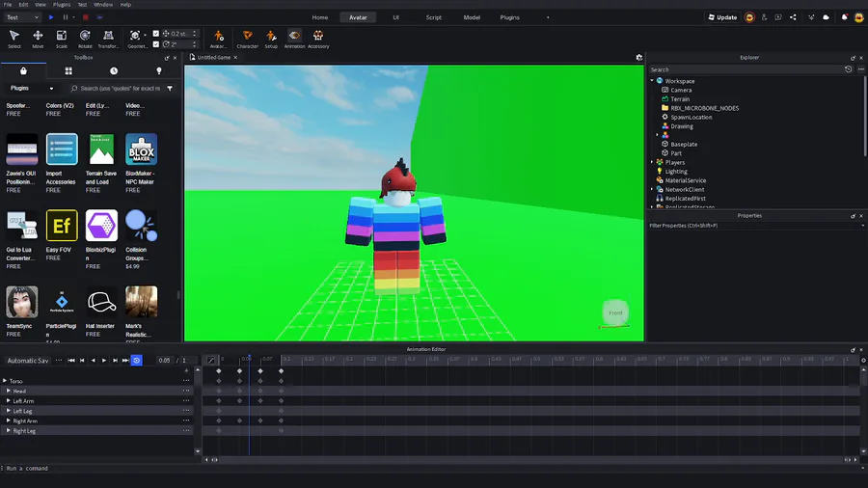The width and height of the screenshot is (868, 488).
Task: Pause the running test
Action: tap(66, 17)
